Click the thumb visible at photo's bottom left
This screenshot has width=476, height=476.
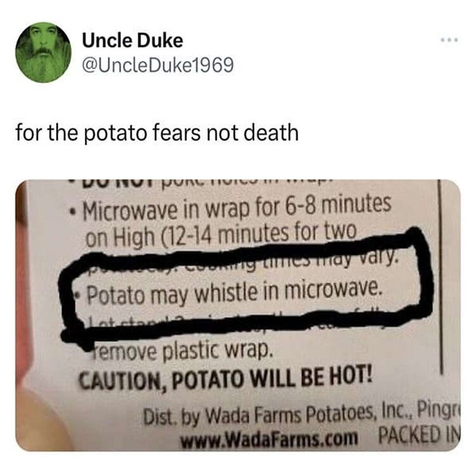(43, 419)
